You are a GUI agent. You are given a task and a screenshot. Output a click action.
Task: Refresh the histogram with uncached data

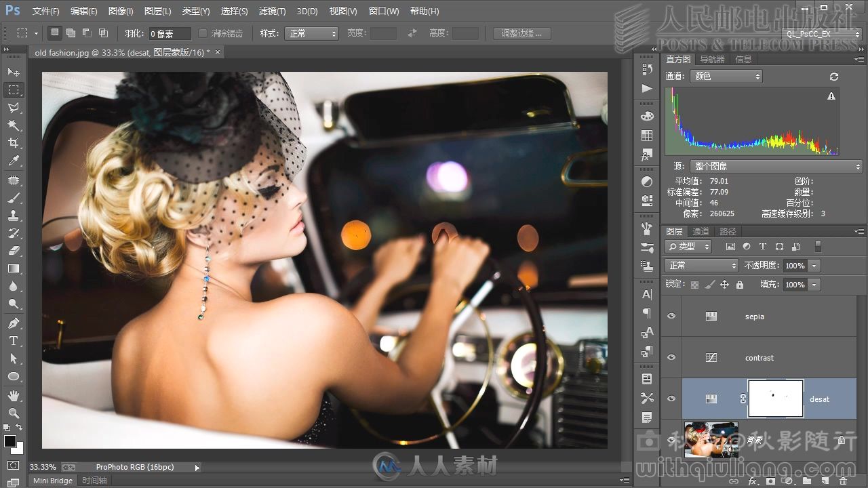click(834, 77)
